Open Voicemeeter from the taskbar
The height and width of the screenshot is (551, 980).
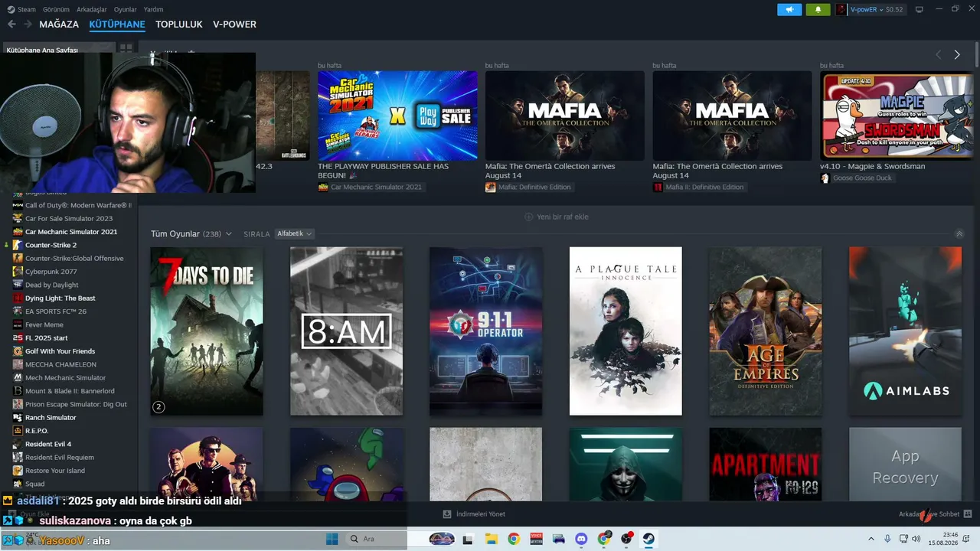pyautogui.click(x=536, y=539)
